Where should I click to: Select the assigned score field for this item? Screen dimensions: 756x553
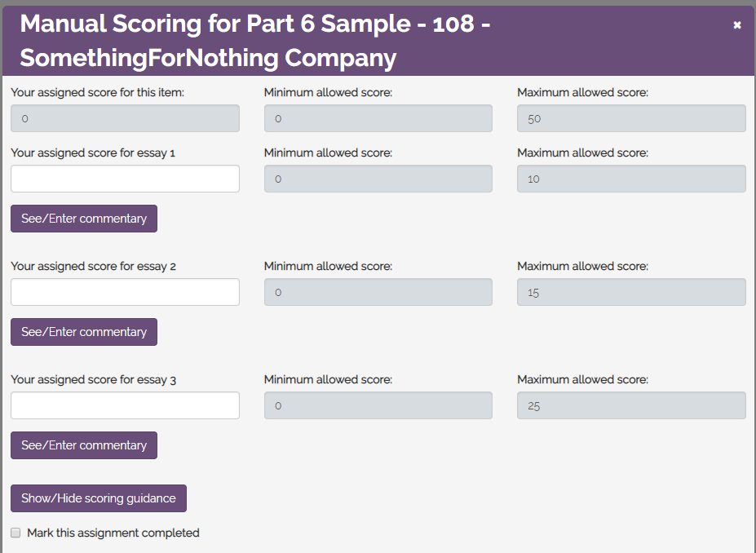(x=124, y=117)
